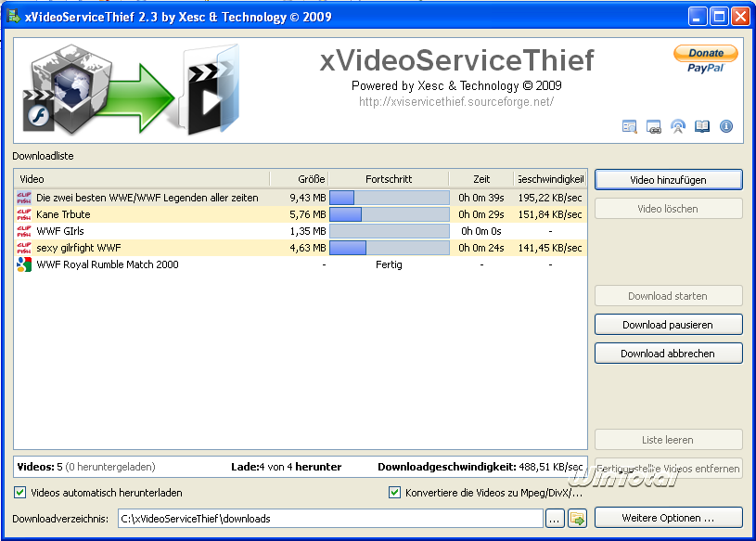The width and height of the screenshot is (756, 541).
Task: Click the Clipfish icon beside Kane Trbute
Action: tap(24, 214)
